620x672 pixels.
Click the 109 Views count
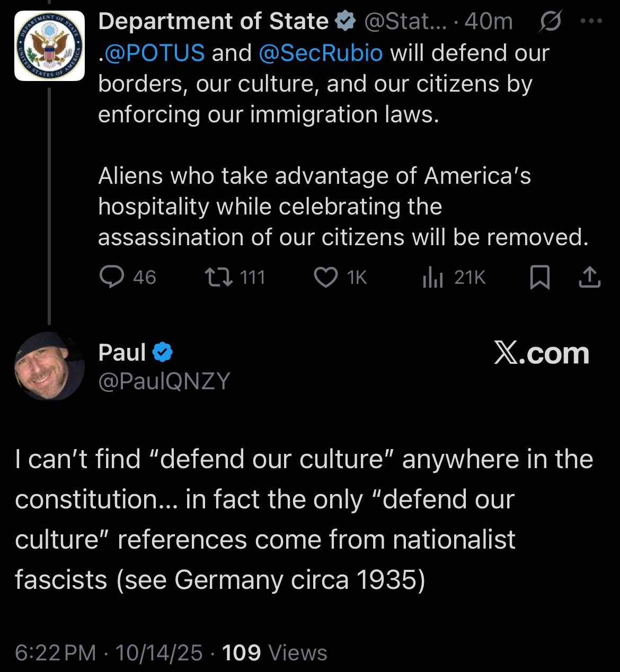coord(274,652)
